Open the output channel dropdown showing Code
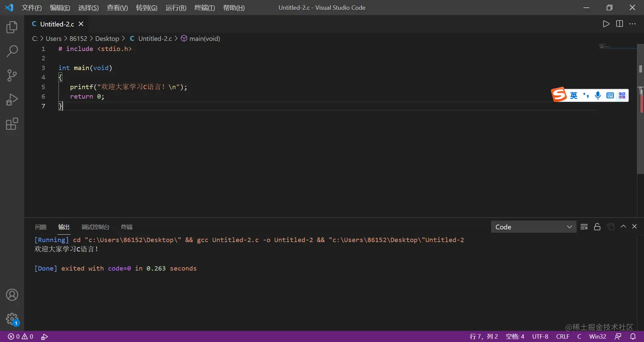 pyautogui.click(x=534, y=227)
